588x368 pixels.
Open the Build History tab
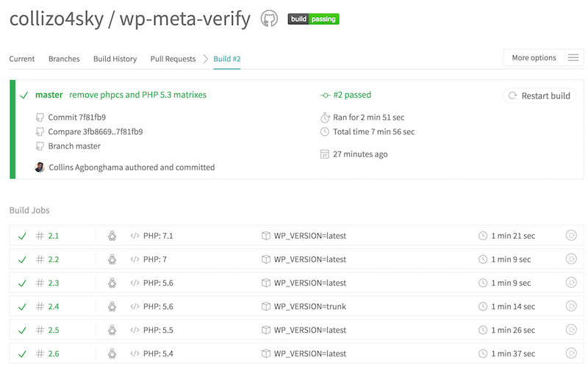(x=115, y=59)
